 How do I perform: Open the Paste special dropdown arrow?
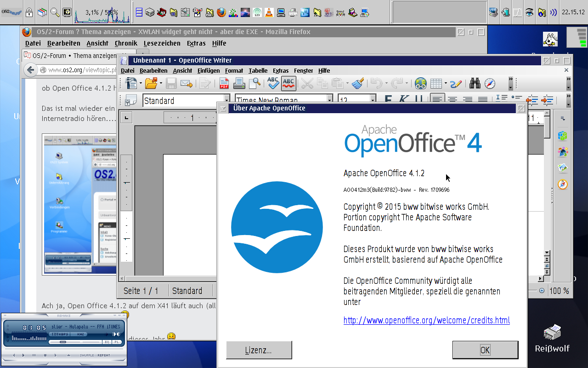click(x=347, y=84)
